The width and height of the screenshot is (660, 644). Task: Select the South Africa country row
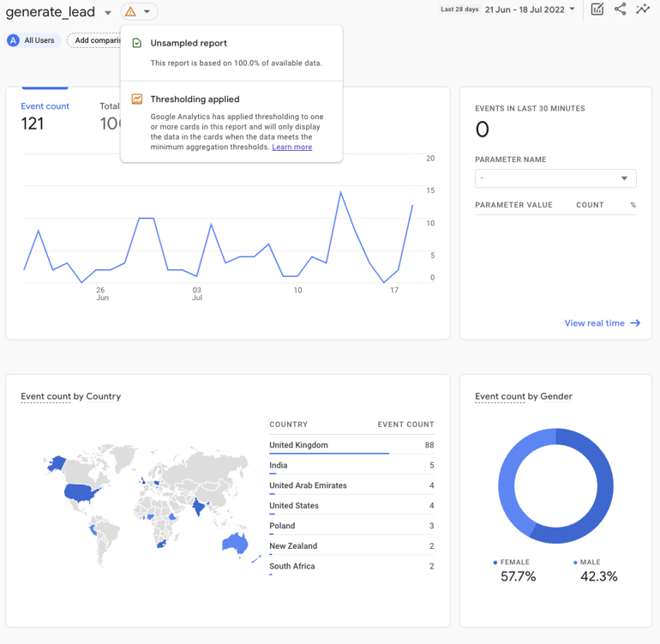pos(351,567)
